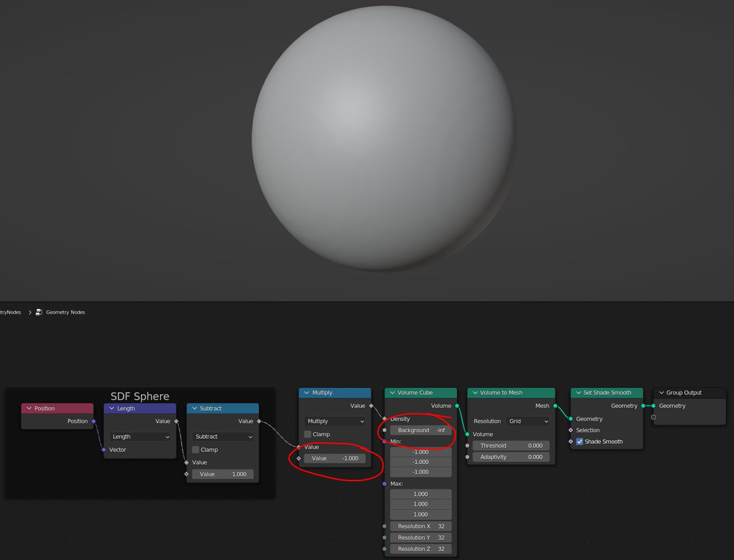Collapse the Volume to Mesh node chevron
Image resolution: width=734 pixels, height=560 pixels.
click(x=475, y=393)
